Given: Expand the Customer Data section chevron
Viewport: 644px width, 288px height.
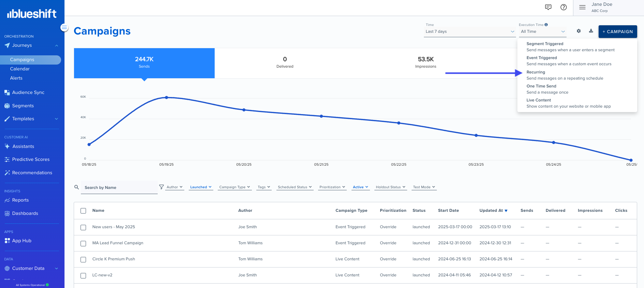Looking at the screenshot, I should point(57,269).
